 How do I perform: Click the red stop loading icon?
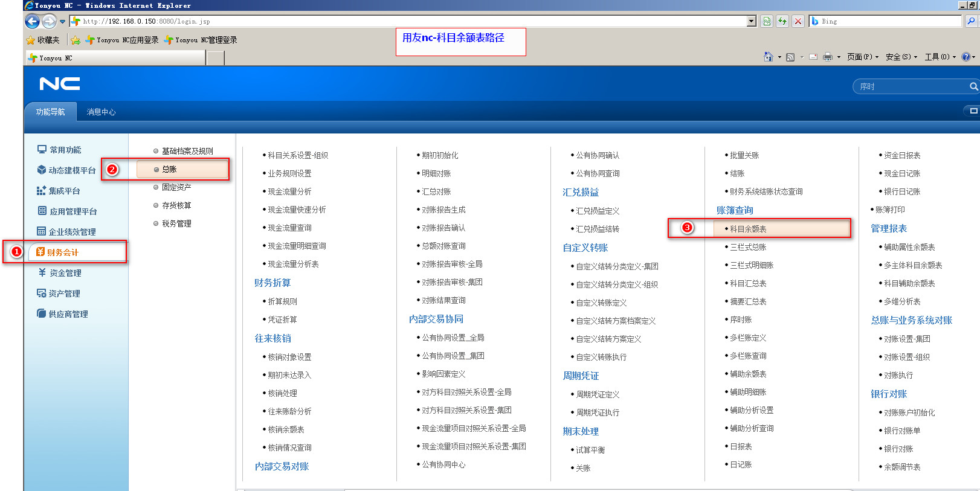(x=798, y=21)
